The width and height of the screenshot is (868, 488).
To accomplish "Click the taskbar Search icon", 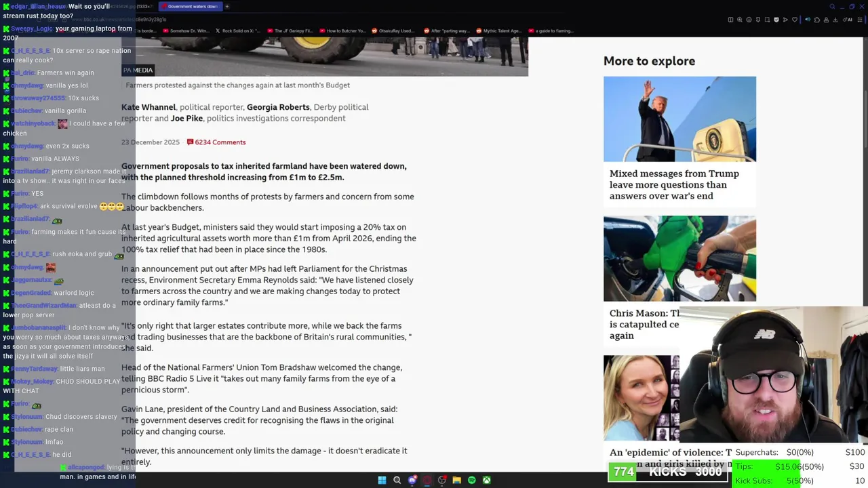I will [397, 480].
